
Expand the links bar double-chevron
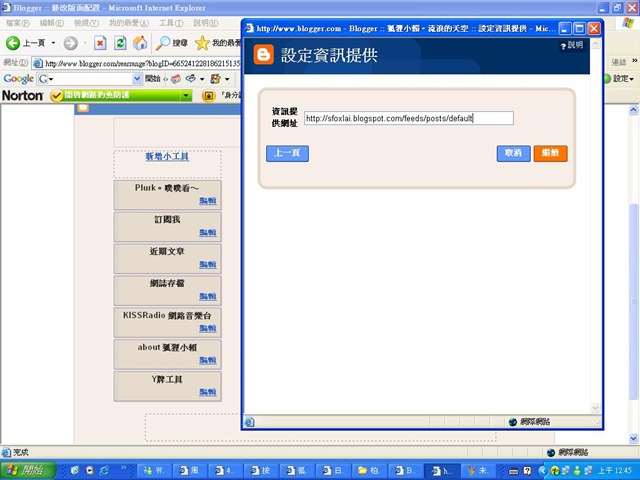(634, 60)
